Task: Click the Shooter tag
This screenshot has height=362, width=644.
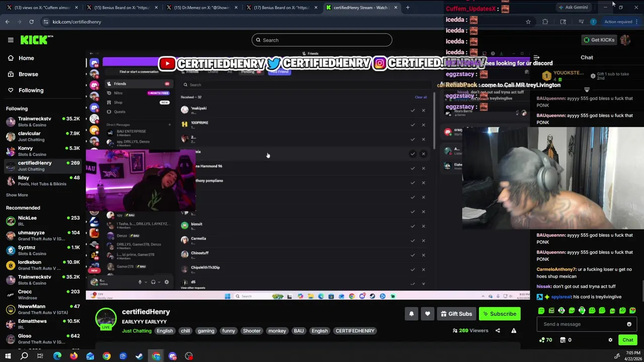Action: click(x=252, y=331)
